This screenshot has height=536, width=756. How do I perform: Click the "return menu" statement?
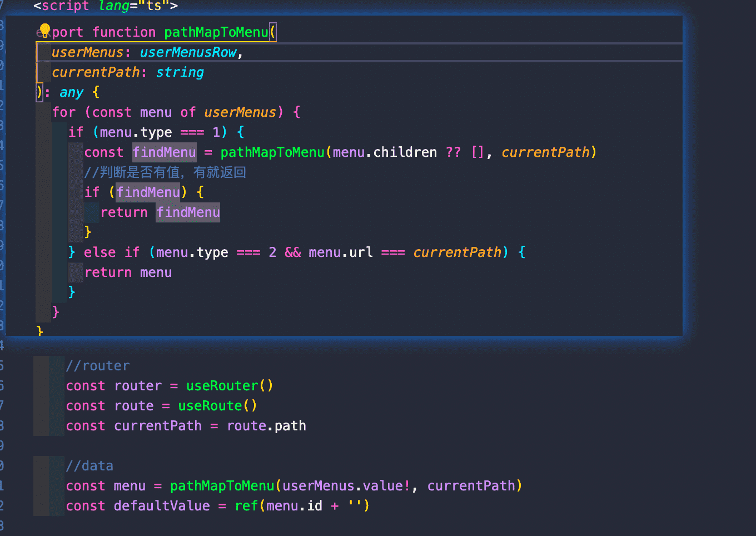pos(128,272)
